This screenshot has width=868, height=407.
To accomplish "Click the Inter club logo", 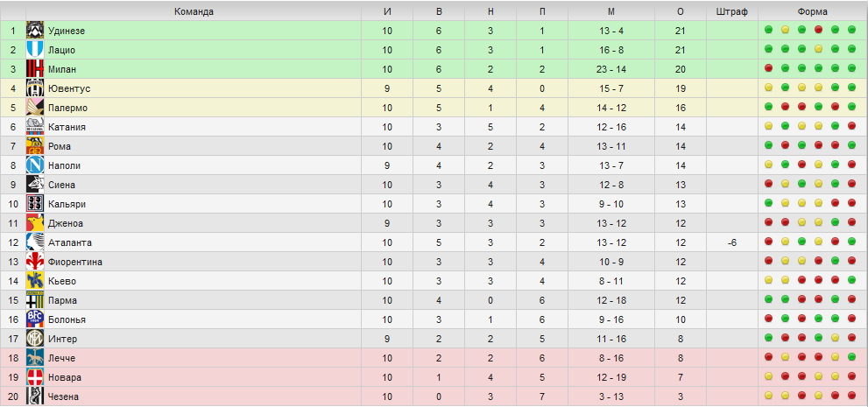I will tap(35, 339).
